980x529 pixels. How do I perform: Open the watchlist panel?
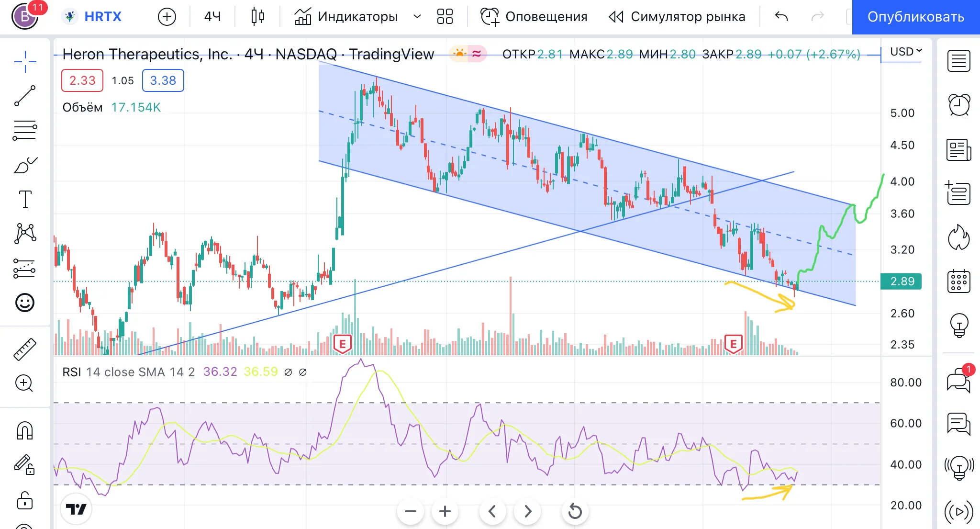point(959,61)
